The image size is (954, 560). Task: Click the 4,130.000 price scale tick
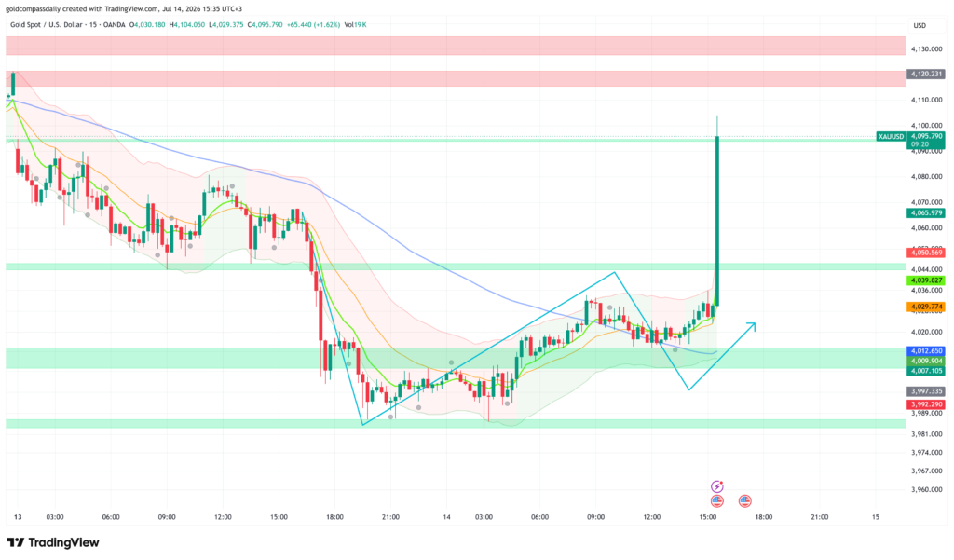pos(927,48)
